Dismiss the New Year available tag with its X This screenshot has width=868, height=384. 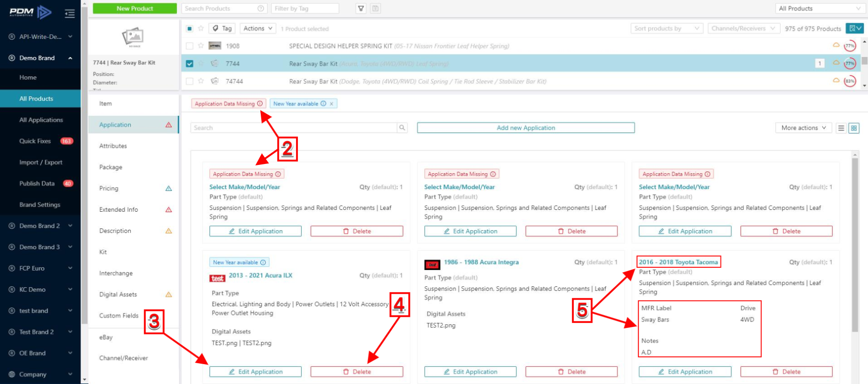(x=332, y=104)
